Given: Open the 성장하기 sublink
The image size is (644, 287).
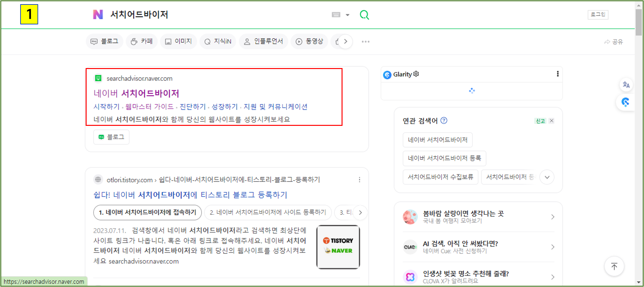Looking at the screenshot, I should pyautogui.click(x=225, y=107).
